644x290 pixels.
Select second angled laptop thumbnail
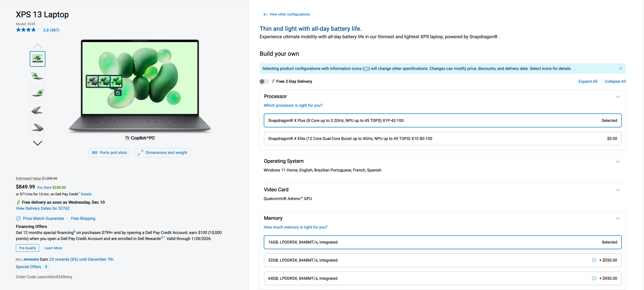(38, 76)
